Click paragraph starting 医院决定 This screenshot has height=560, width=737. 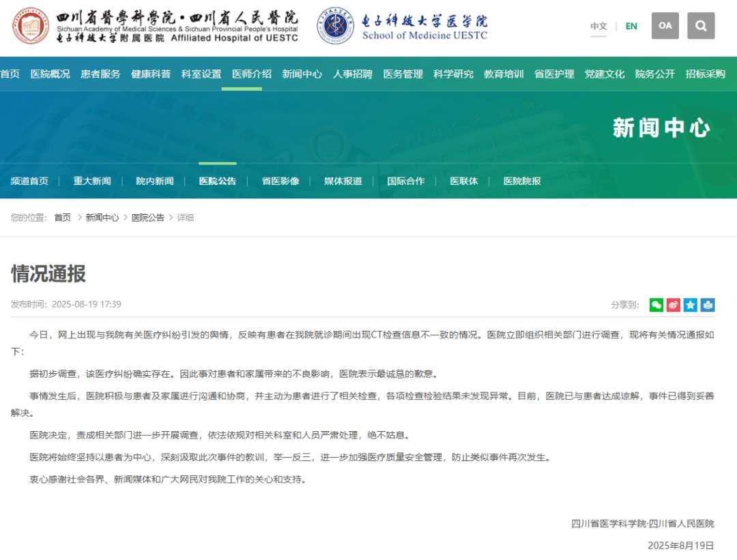coord(220,435)
